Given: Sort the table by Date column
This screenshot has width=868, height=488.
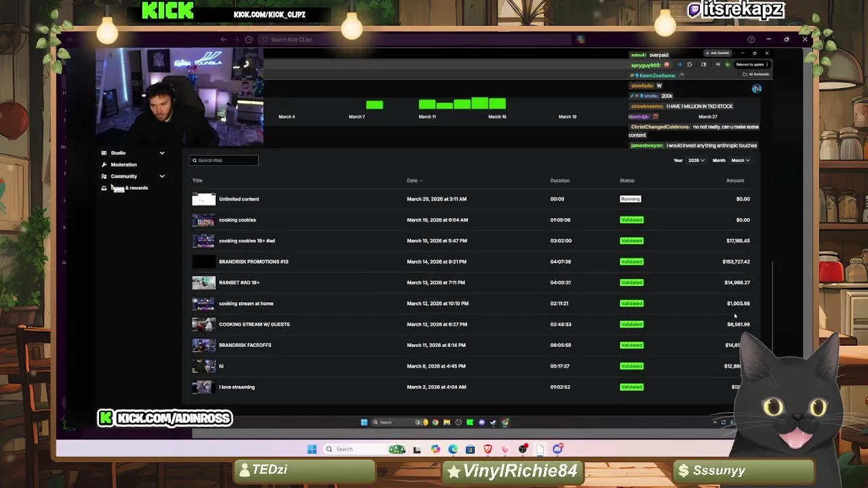Looking at the screenshot, I should coord(414,180).
